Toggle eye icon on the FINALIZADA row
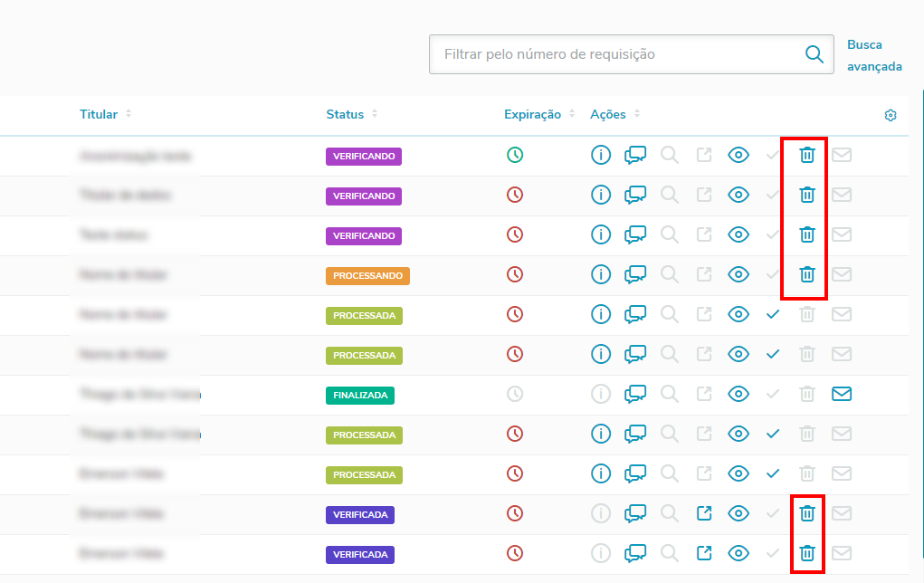Viewport: 924px width, 583px height. 738,394
